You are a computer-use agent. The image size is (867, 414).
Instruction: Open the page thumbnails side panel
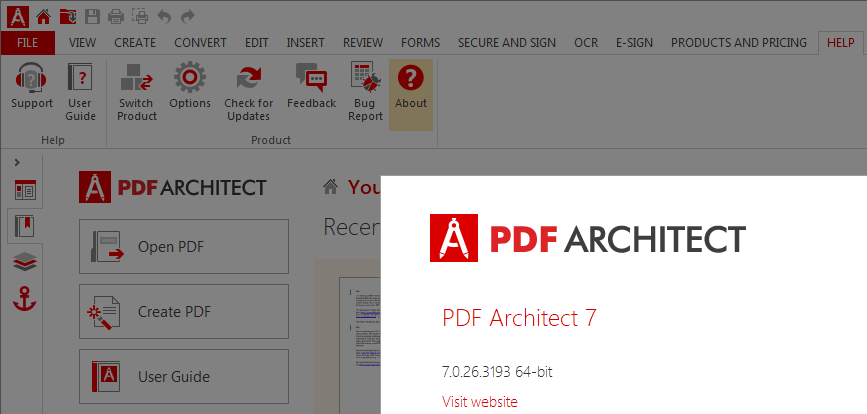(25, 190)
